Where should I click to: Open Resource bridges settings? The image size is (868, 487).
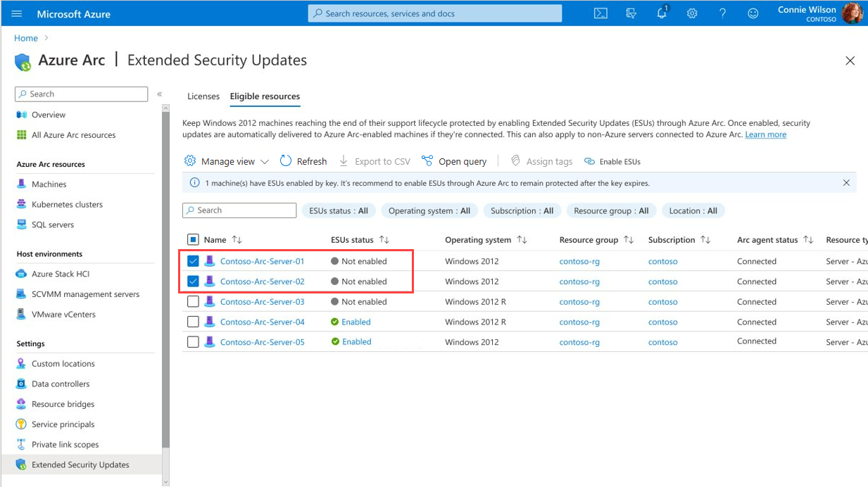63,405
